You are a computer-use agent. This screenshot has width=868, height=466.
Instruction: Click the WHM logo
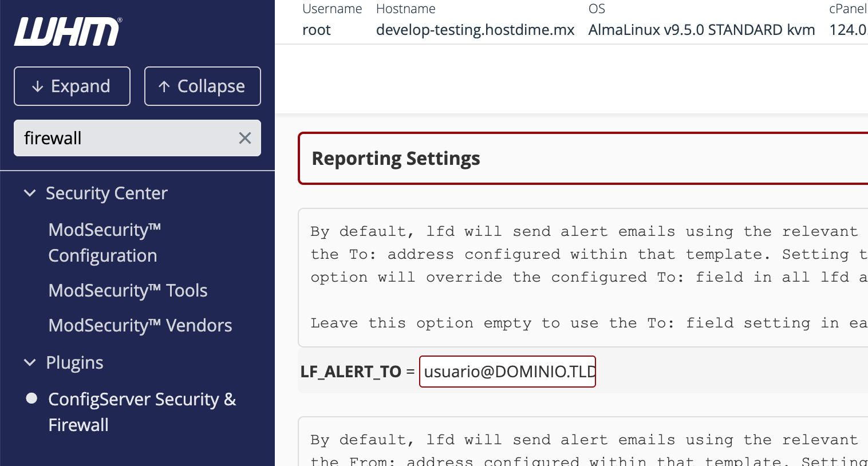(x=68, y=31)
